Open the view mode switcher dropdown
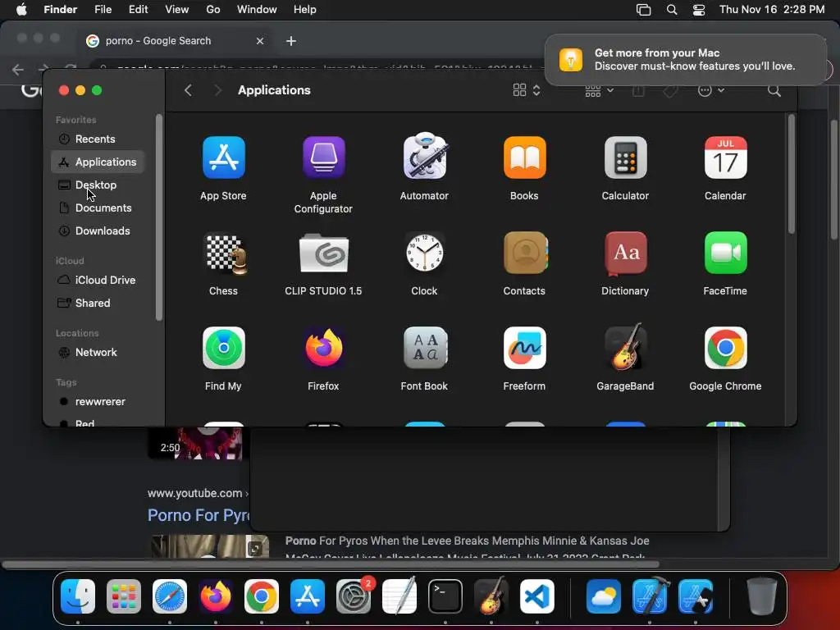This screenshot has height=630, width=840. (527, 90)
